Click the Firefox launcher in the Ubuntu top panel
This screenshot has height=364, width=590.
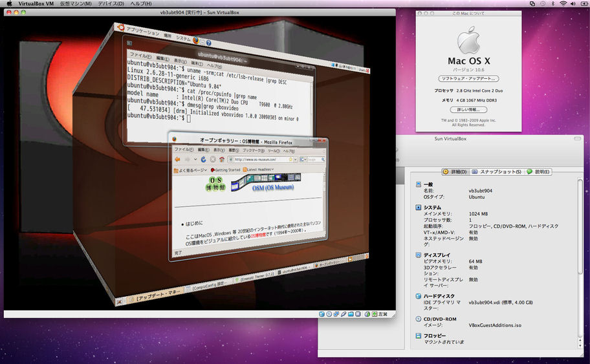click(x=196, y=40)
